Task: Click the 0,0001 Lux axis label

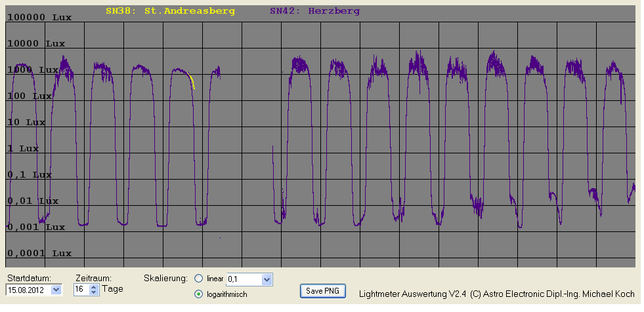Action: point(39,254)
